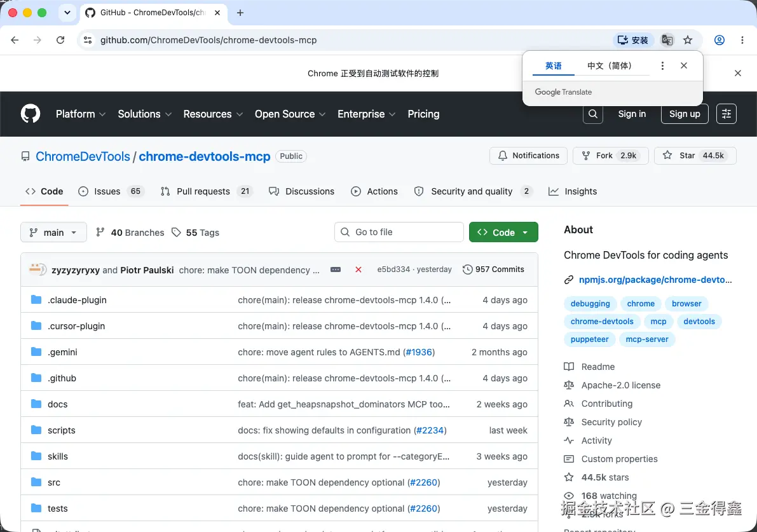The image size is (757, 532).
Task: Open appearance settings icon beside Sign up
Action: pyautogui.click(x=726, y=114)
